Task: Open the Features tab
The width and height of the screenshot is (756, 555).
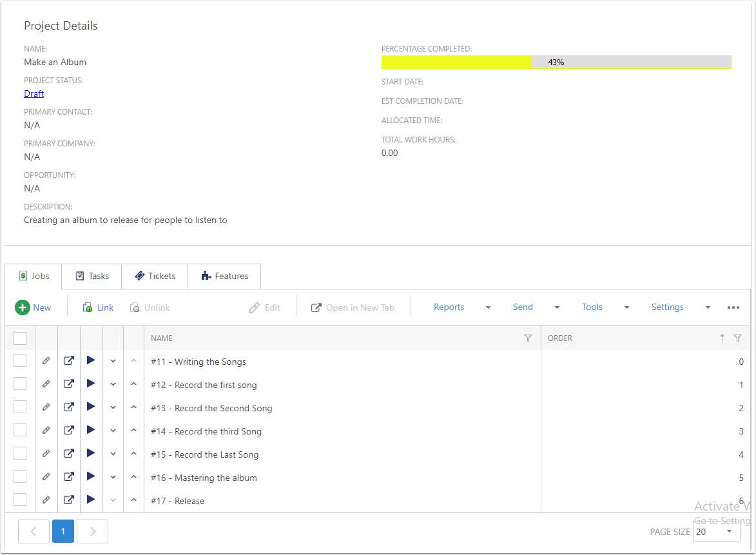Action: tap(224, 276)
